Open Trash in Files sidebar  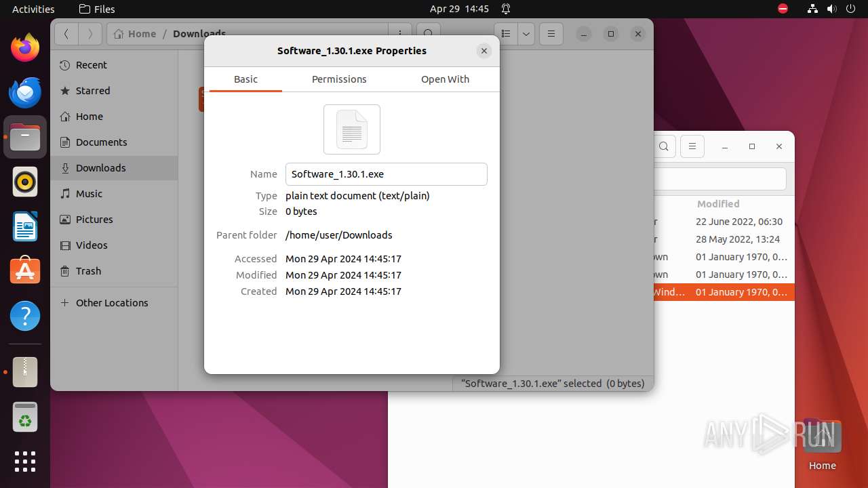pos(114,271)
